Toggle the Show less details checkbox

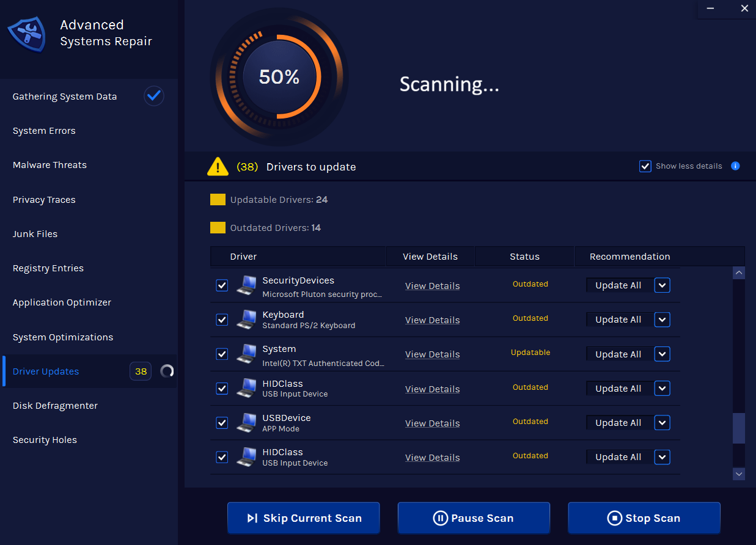(x=645, y=166)
